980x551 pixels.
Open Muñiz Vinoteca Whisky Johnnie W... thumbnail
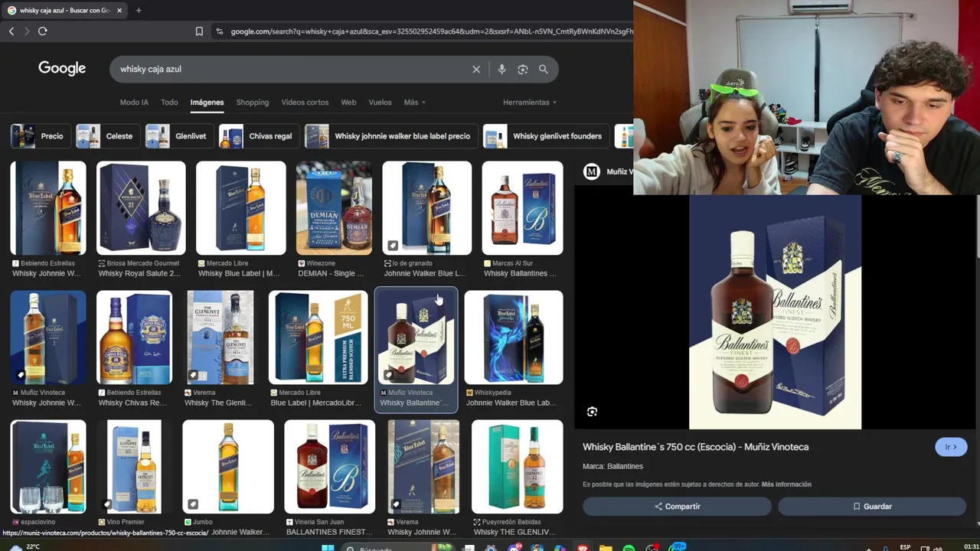[47, 337]
